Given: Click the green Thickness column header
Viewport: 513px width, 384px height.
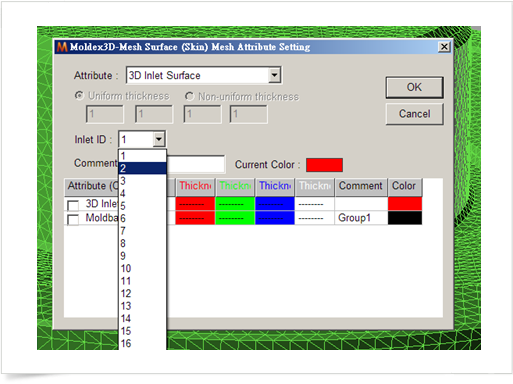Looking at the screenshot, I should [x=235, y=186].
